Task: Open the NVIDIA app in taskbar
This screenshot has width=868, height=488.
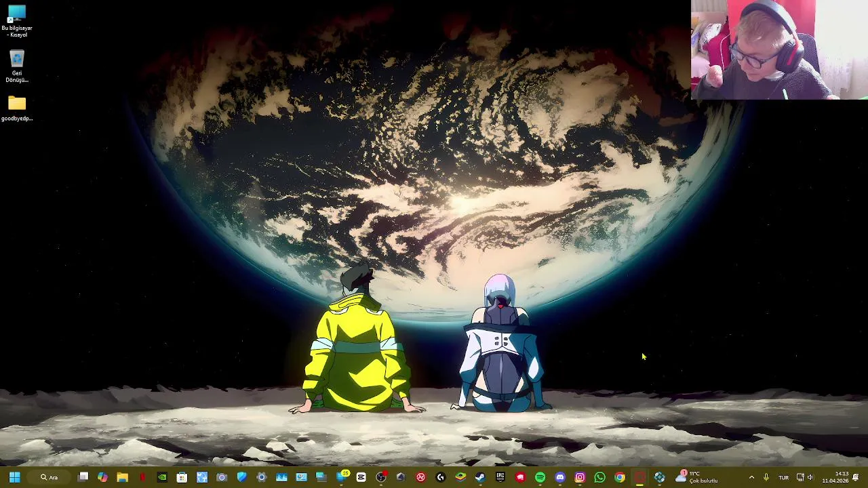Action: click(162, 477)
